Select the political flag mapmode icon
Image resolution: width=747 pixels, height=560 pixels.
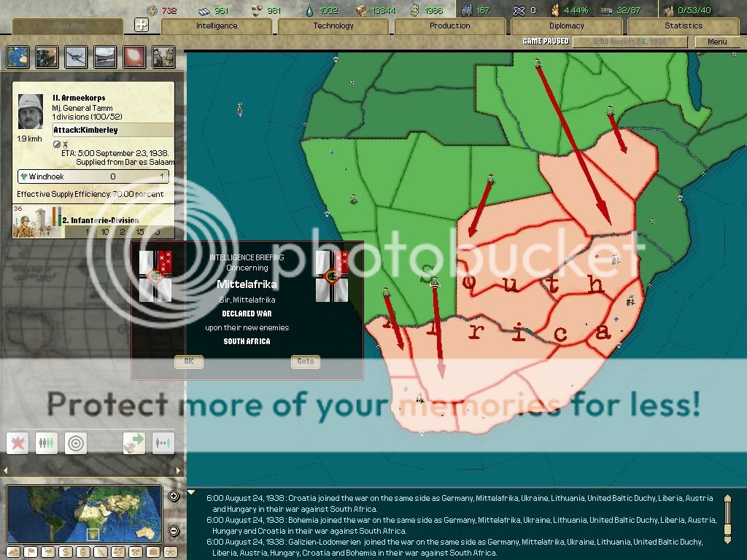(31, 552)
